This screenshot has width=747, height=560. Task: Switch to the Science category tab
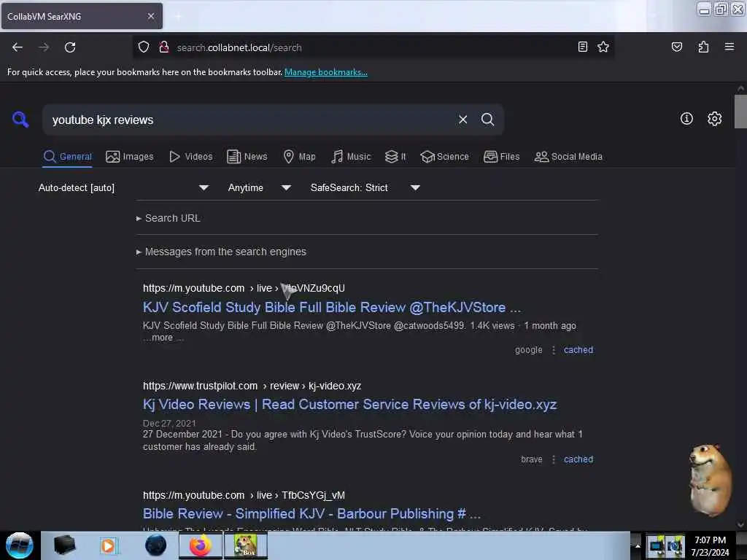[x=444, y=157]
